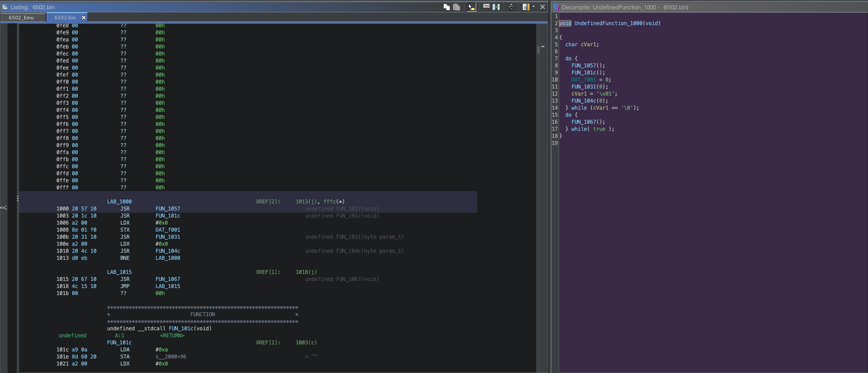Click the #0xa operand of LDA

[x=162, y=350]
